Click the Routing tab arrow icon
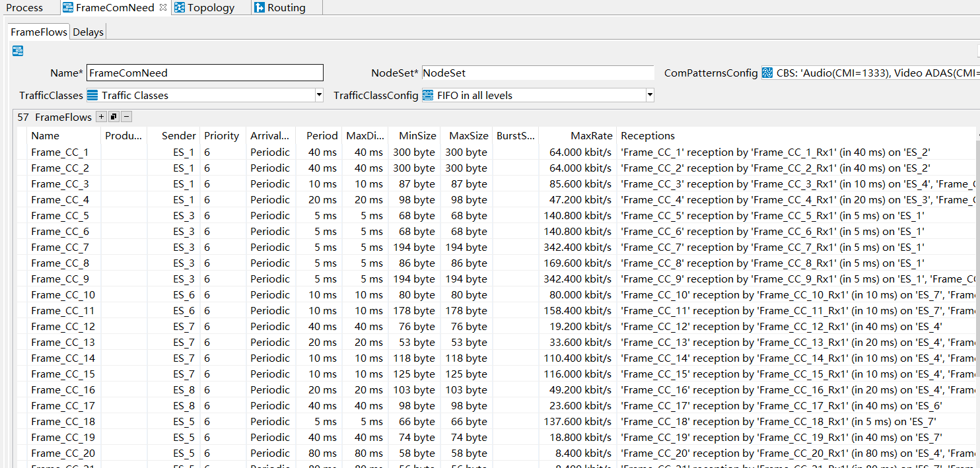 click(259, 8)
